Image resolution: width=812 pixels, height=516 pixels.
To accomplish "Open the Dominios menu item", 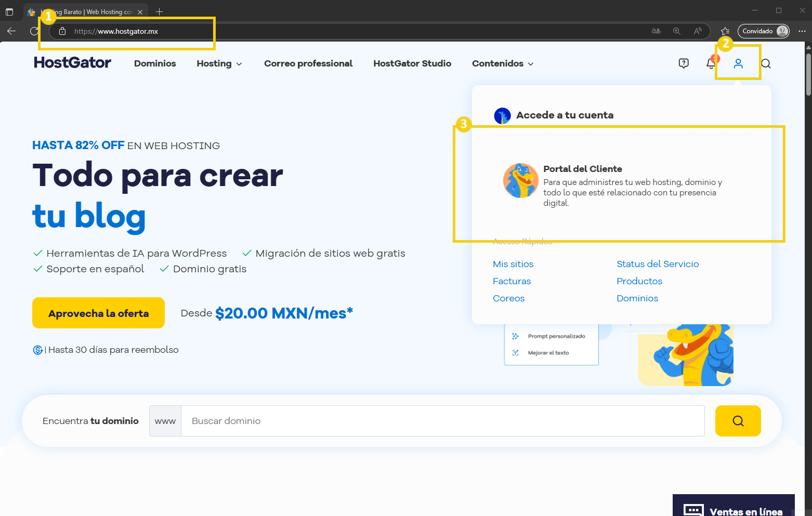I will (x=155, y=63).
